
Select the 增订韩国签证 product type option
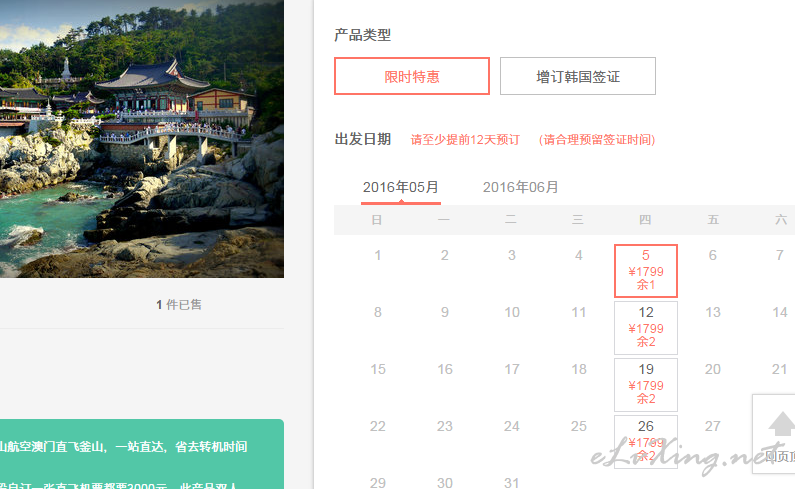(577, 76)
